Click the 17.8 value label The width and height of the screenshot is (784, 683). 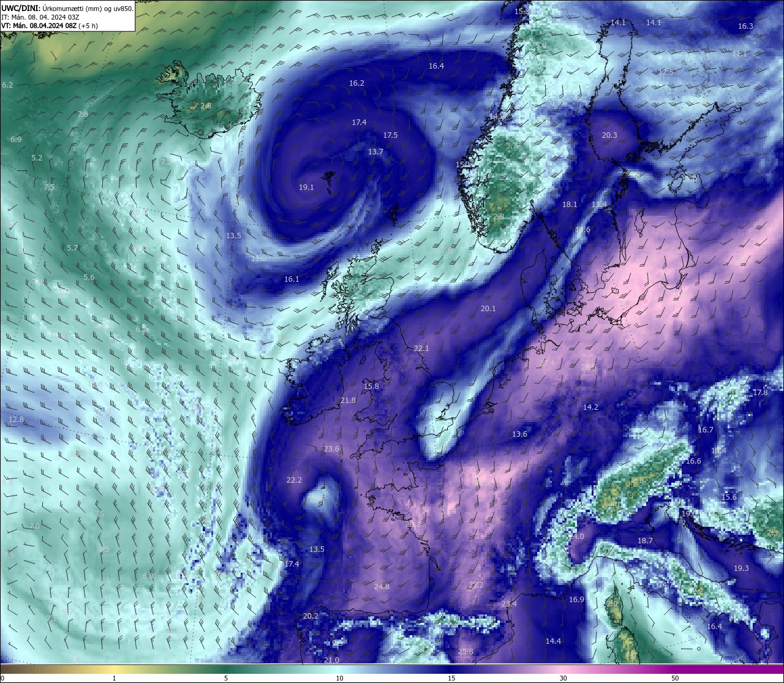[x=760, y=393]
